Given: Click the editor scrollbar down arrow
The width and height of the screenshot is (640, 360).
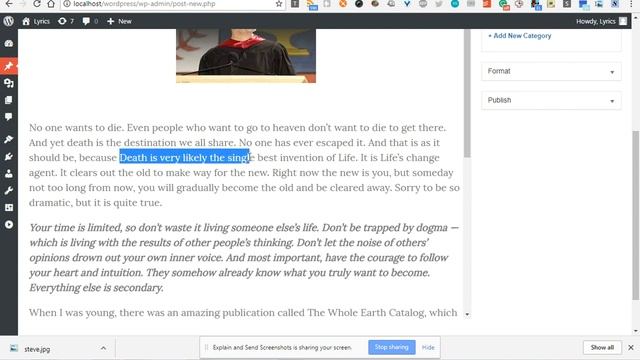Looking at the screenshot, I should click(x=467, y=314).
